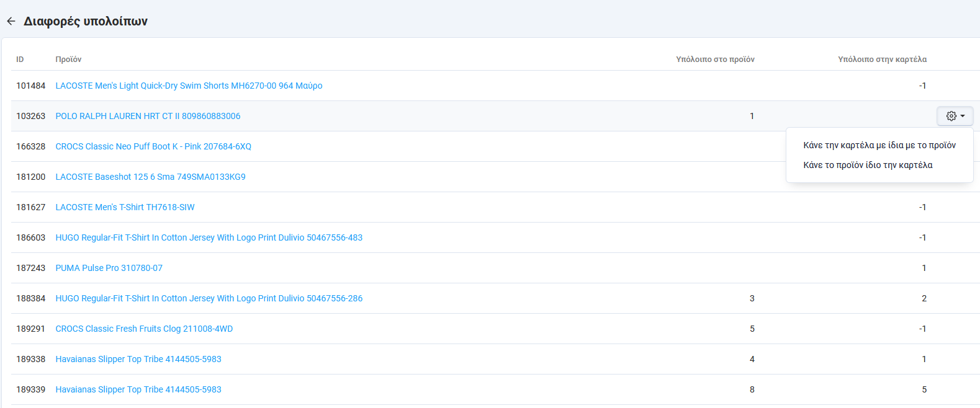The image size is (980, 408).
Task: Select ID cell 101484
Action: [x=30, y=86]
